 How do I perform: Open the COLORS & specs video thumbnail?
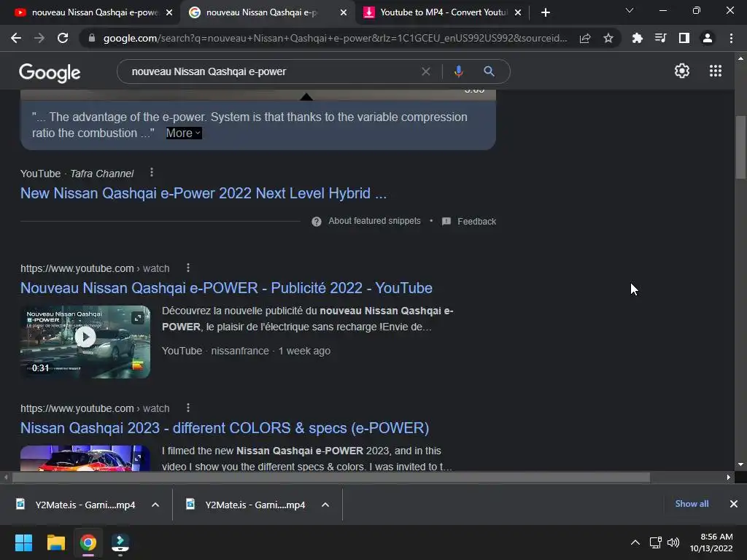[x=85, y=458]
